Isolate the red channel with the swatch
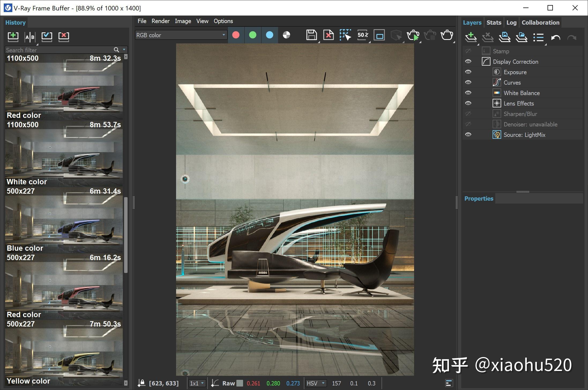 pyautogui.click(x=236, y=35)
